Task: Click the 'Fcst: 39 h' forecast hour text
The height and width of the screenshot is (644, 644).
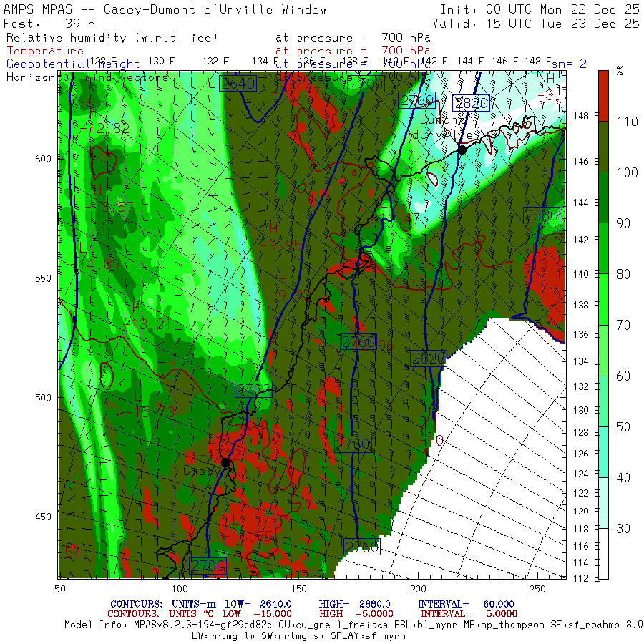Action: click(x=49, y=24)
